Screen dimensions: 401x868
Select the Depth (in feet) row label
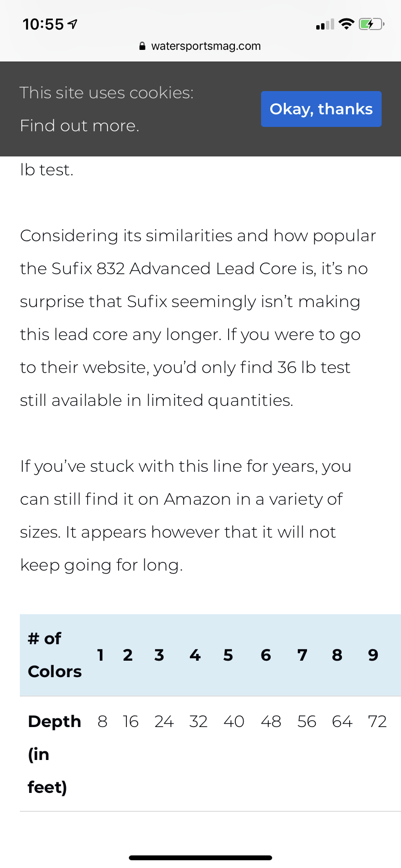click(55, 754)
